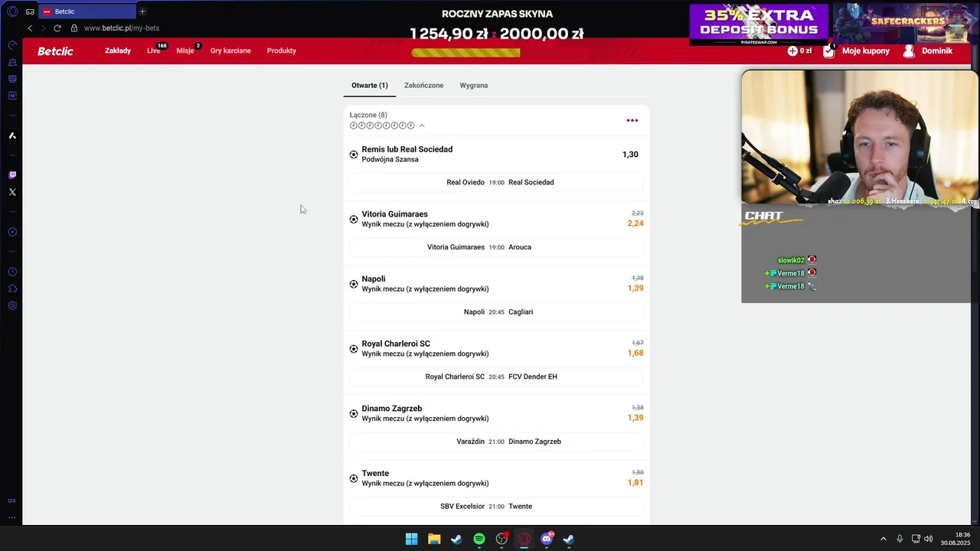Screen dimensions: 980x551
Task: Open the Player in the sidebar
Action: coord(12,232)
